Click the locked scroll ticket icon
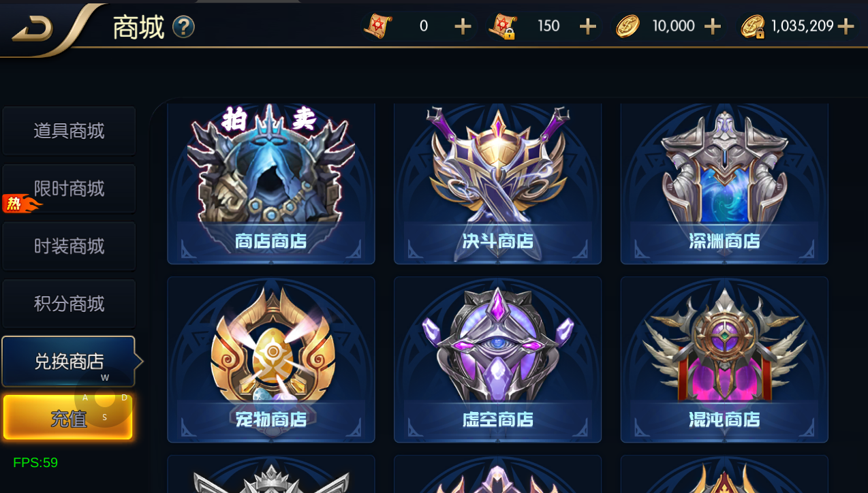 click(502, 27)
